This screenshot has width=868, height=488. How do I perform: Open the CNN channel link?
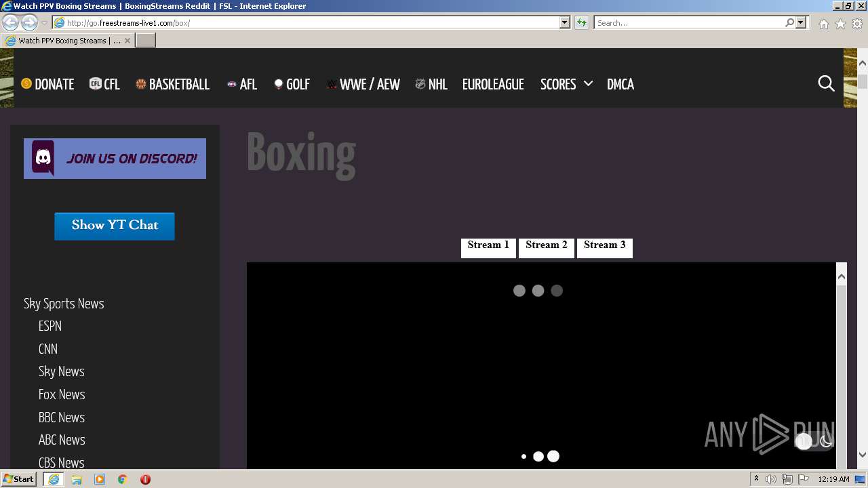[x=48, y=349]
